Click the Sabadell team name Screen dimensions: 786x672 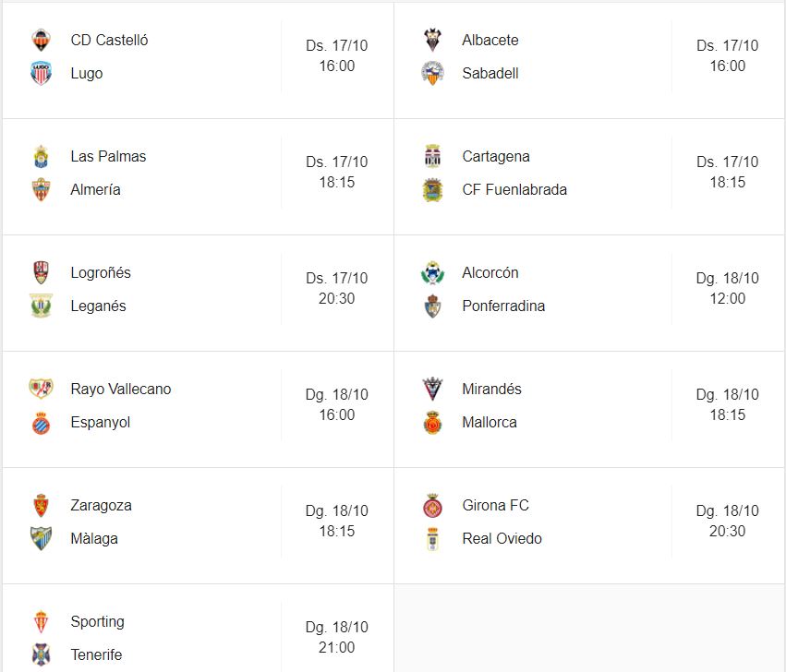pyautogui.click(x=490, y=74)
